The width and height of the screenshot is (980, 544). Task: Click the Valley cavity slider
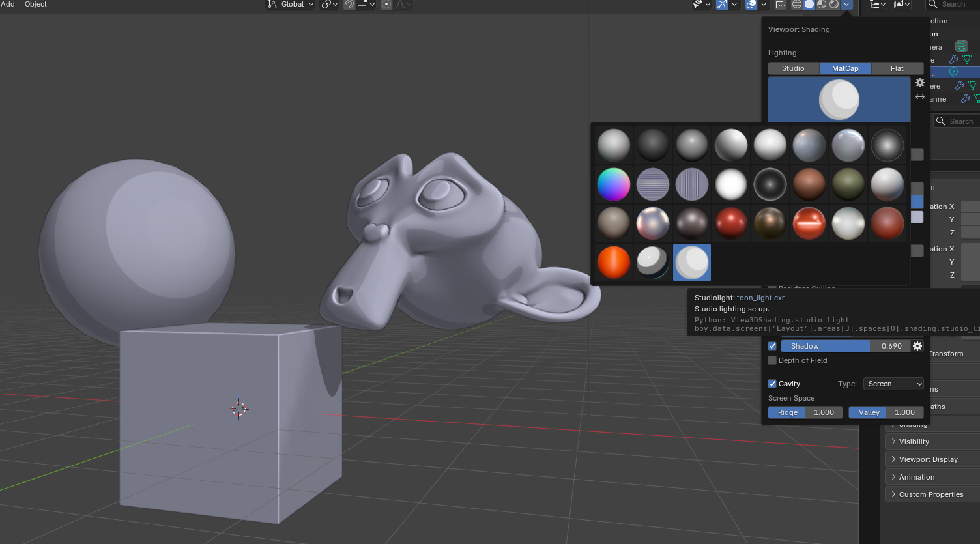pos(886,412)
